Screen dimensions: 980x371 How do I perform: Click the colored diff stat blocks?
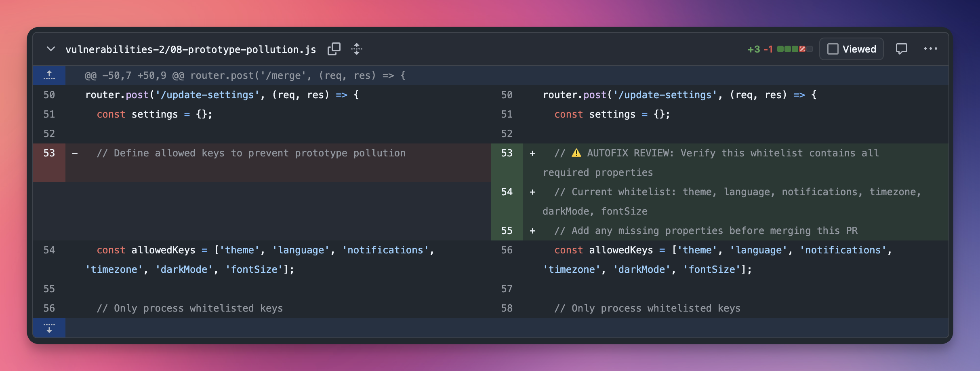coord(794,48)
